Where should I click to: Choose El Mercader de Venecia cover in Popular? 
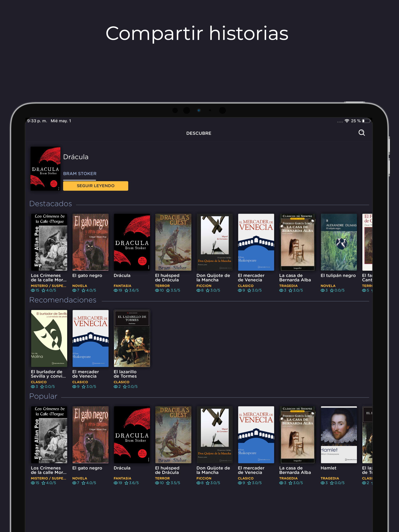pos(256,435)
